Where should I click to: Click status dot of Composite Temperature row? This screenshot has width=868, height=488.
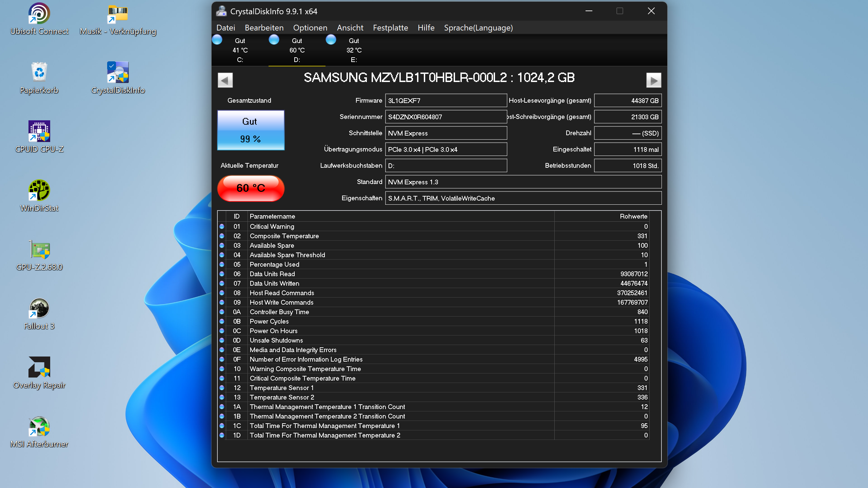[x=222, y=236]
